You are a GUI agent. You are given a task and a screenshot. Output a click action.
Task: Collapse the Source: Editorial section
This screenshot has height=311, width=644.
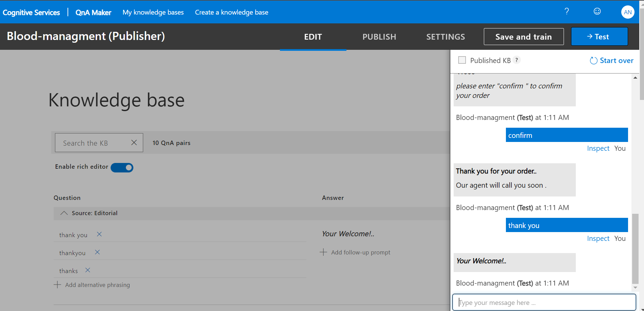pos(64,213)
